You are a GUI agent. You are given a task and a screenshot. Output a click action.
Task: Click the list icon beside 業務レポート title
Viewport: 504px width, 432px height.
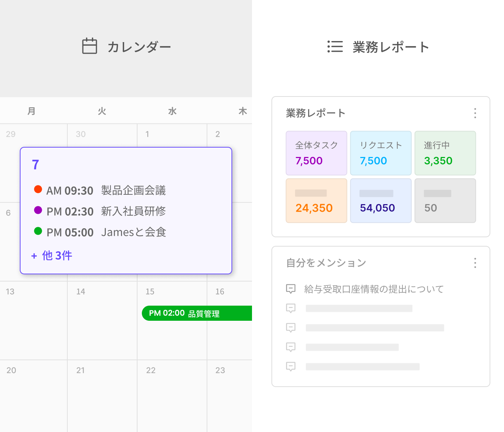point(335,47)
